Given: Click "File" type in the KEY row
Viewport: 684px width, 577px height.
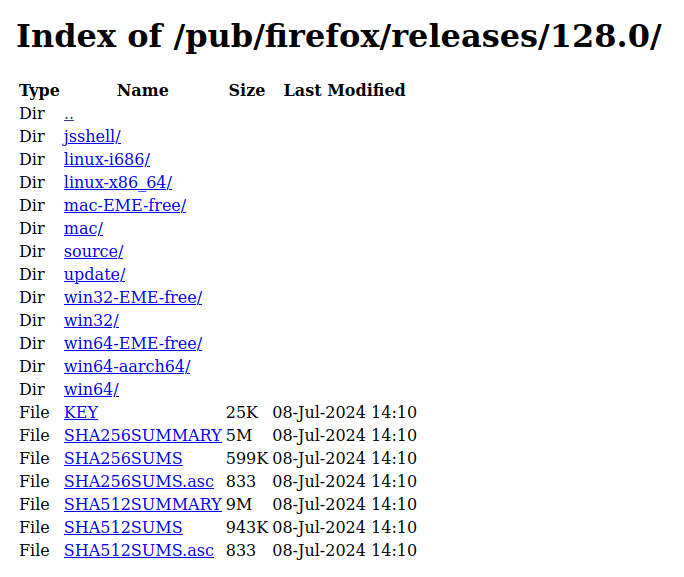Looking at the screenshot, I should (34, 413).
